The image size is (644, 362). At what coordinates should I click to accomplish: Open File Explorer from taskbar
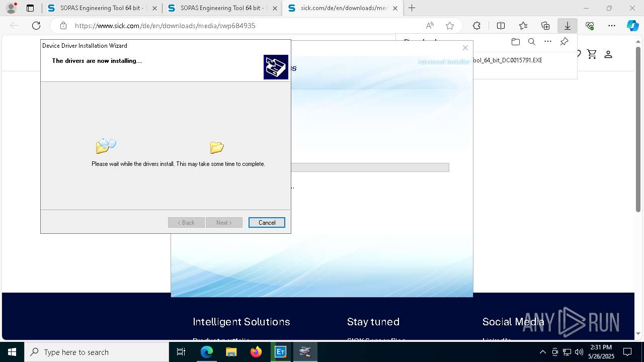(x=231, y=352)
